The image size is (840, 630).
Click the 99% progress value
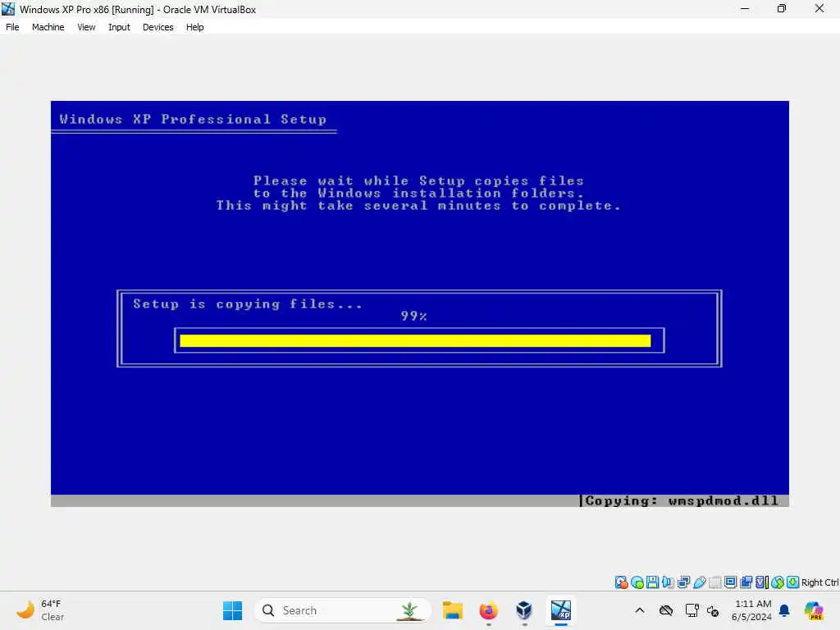pos(413,316)
